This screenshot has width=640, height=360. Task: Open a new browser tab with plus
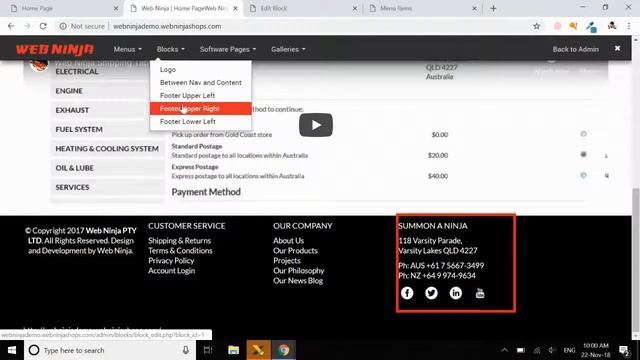click(493, 8)
